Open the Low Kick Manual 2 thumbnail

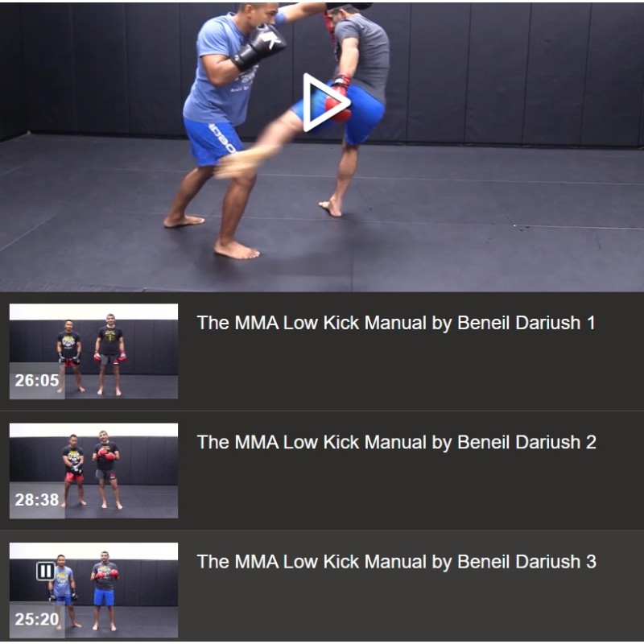(x=93, y=471)
